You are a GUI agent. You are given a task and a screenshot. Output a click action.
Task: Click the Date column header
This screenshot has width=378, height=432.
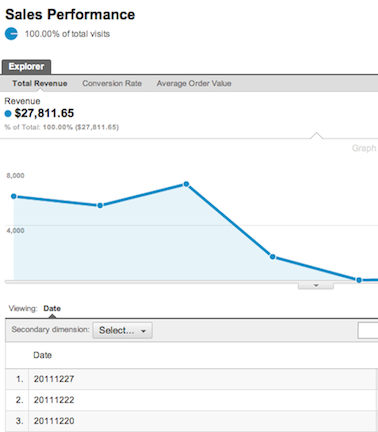pos(42,355)
